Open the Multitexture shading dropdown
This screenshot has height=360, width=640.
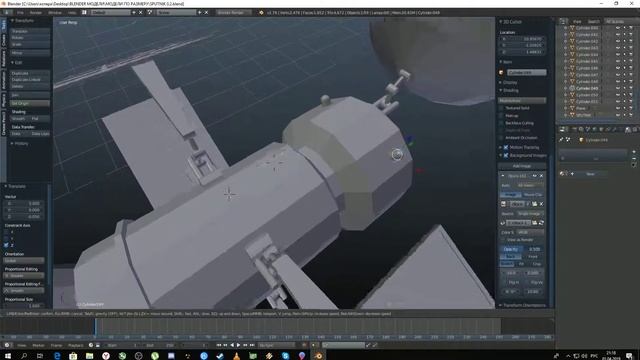(x=522, y=100)
